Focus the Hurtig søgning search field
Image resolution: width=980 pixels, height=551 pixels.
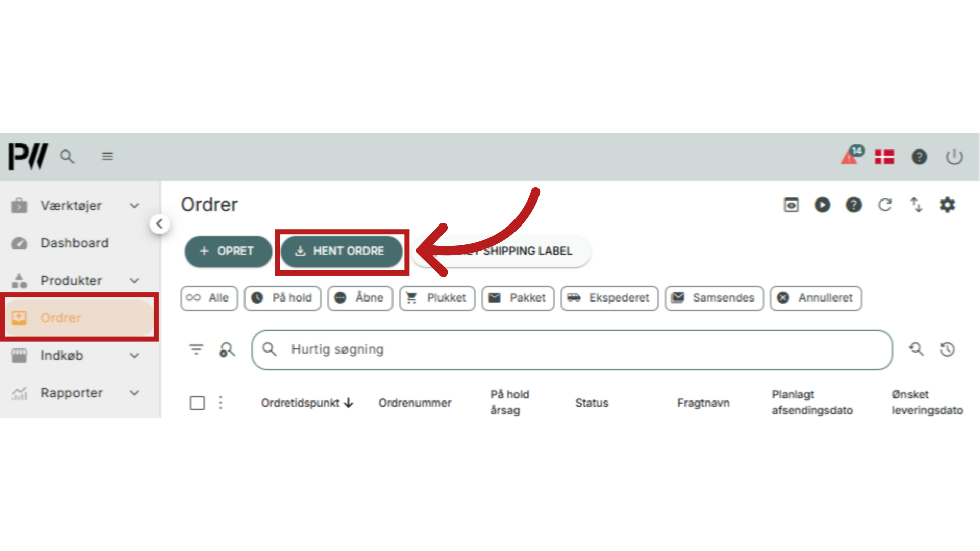coord(572,349)
